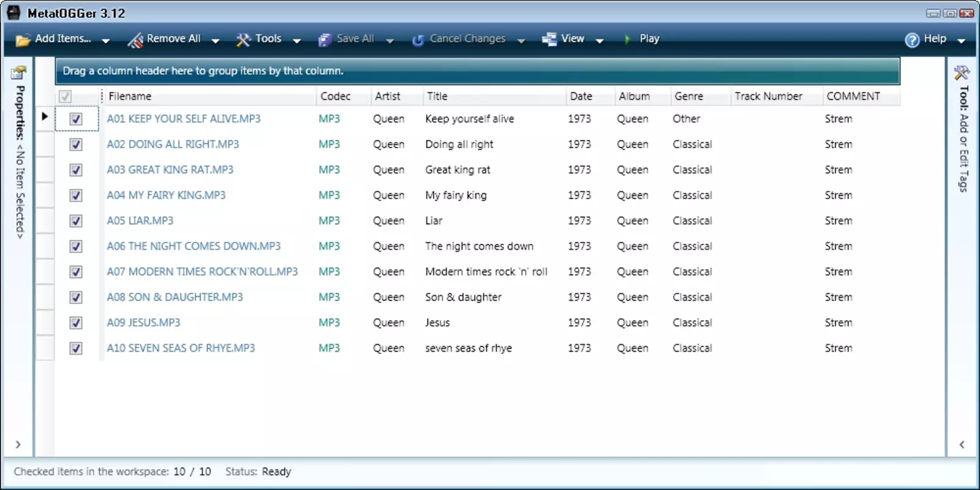The height and width of the screenshot is (490, 980).
Task: Click the Remove All eraser icon
Action: point(135,40)
